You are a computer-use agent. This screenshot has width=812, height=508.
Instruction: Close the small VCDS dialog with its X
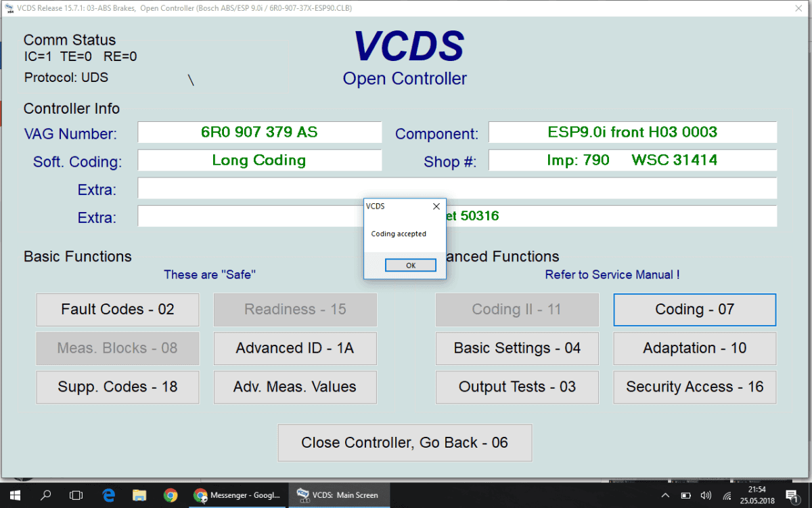[x=436, y=206]
